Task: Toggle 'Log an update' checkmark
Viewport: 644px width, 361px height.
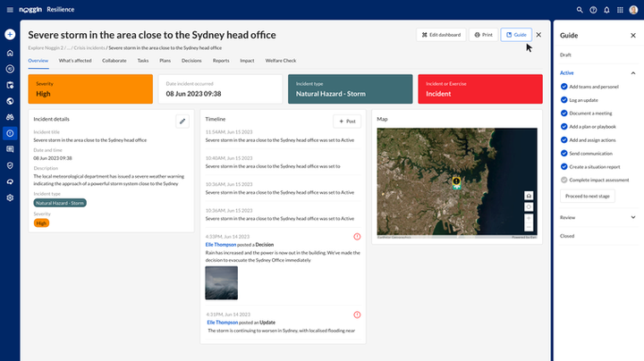Action: [563, 100]
